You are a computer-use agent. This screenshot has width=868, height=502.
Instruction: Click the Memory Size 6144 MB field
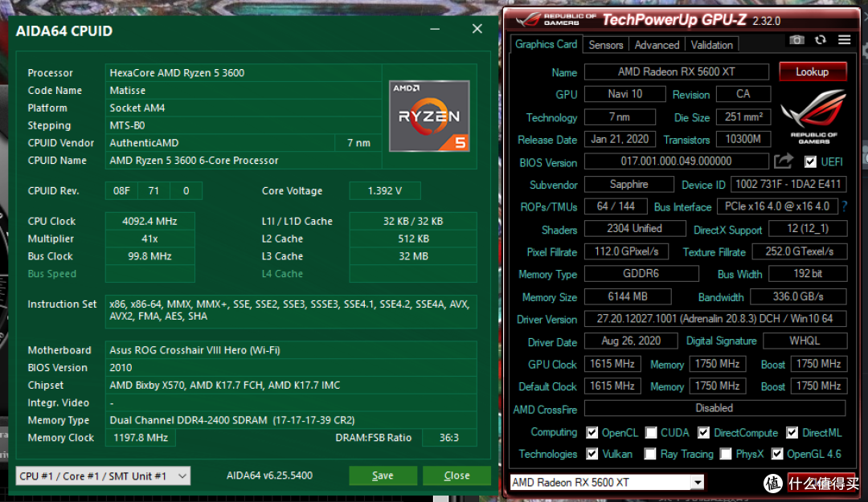(x=628, y=296)
